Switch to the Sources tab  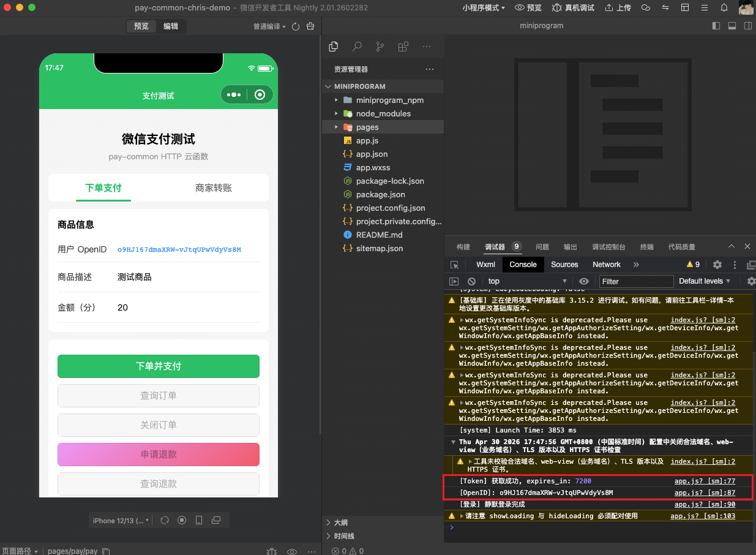tap(564, 265)
